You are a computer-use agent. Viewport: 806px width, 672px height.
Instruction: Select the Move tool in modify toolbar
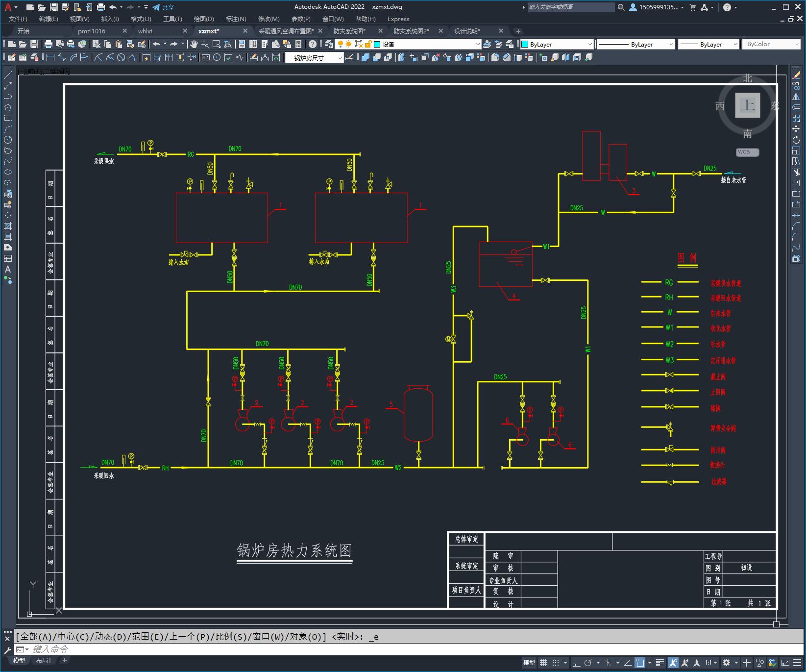(x=796, y=129)
